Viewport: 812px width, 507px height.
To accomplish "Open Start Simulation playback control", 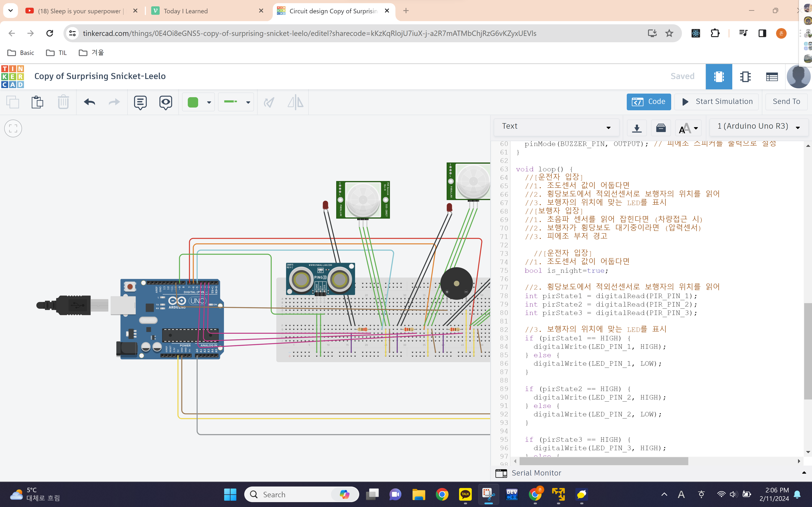I will [718, 101].
